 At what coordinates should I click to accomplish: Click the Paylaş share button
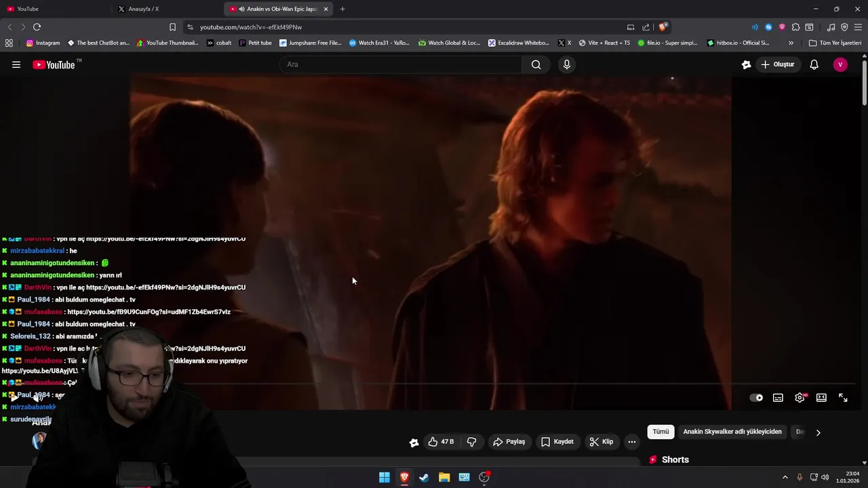[x=509, y=442]
